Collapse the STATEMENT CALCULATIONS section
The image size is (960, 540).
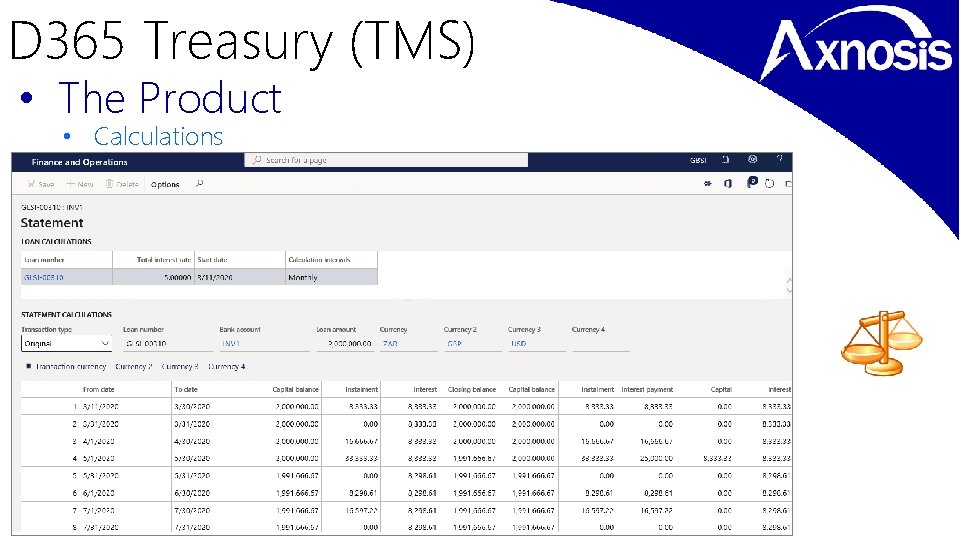66,315
